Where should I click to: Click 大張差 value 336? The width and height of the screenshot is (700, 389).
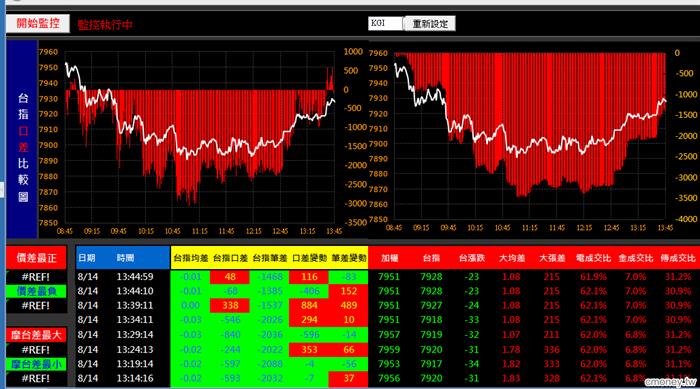pyautogui.click(x=552, y=349)
